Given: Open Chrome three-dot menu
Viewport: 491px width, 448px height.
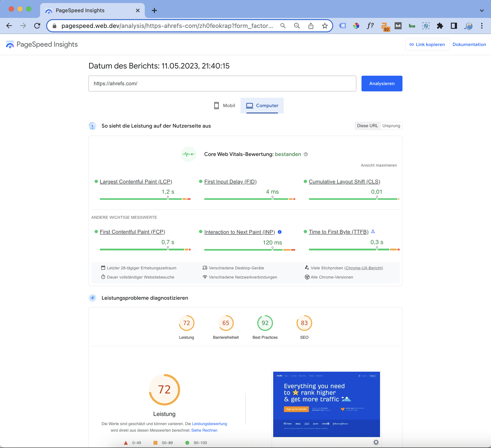Looking at the screenshot, I should 481,26.
